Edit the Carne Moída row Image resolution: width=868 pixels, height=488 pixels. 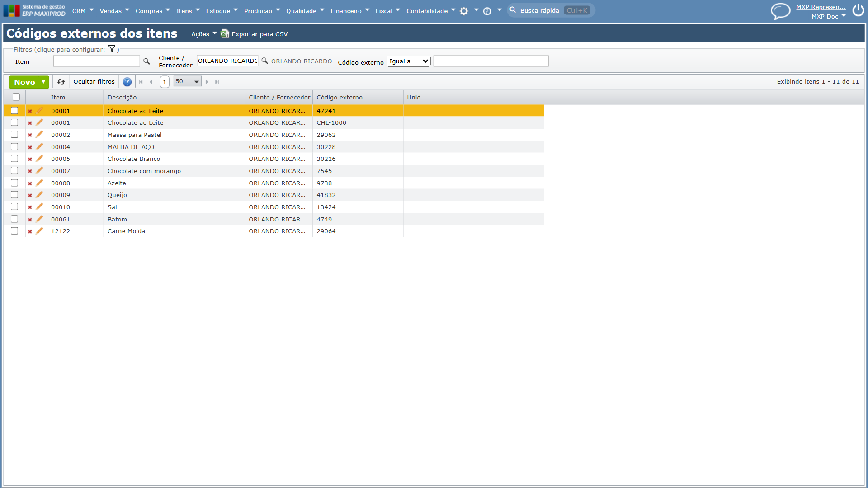[x=39, y=230]
